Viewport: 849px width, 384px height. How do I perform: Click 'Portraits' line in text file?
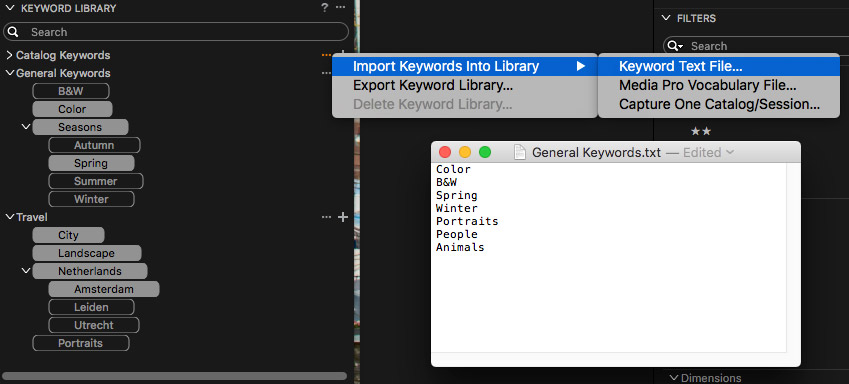click(x=467, y=221)
